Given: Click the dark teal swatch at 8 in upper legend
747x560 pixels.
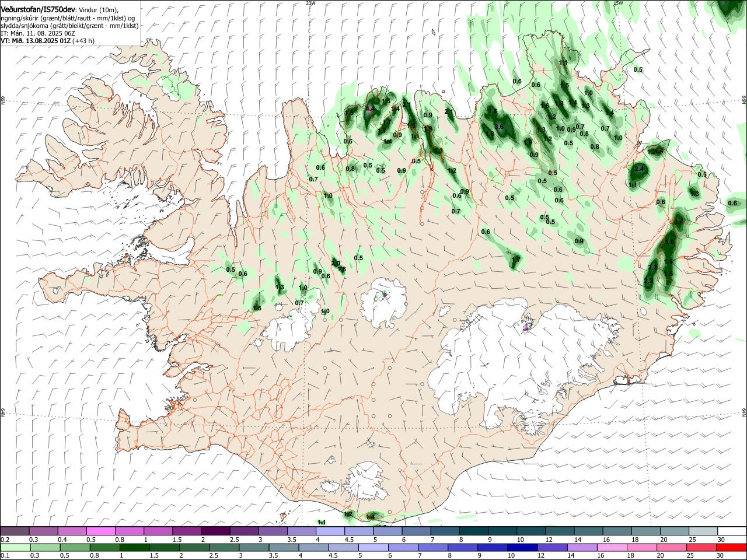Looking at the screenshot, I should coord(473,531).
